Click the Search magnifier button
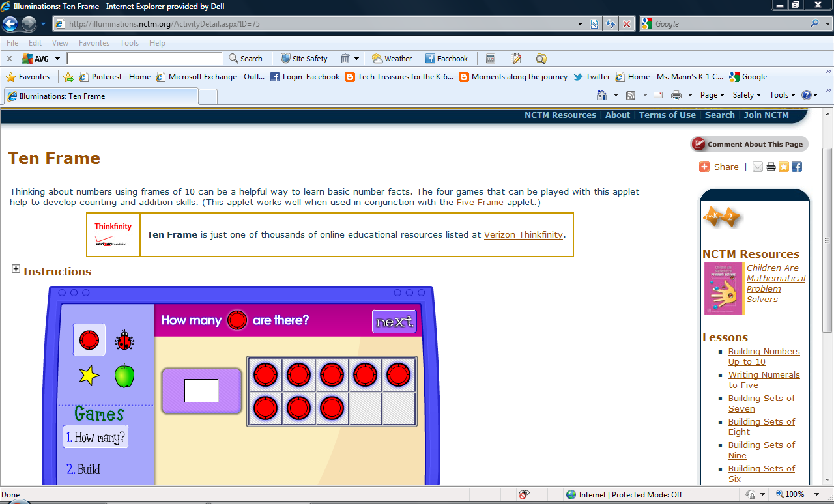Screen dimensions: 834x504 [246, 58]
